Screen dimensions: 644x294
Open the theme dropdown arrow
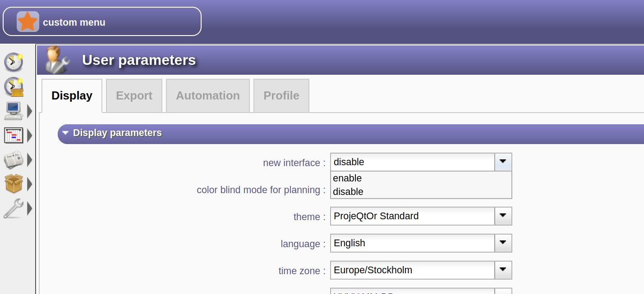(x=503, y=216)
